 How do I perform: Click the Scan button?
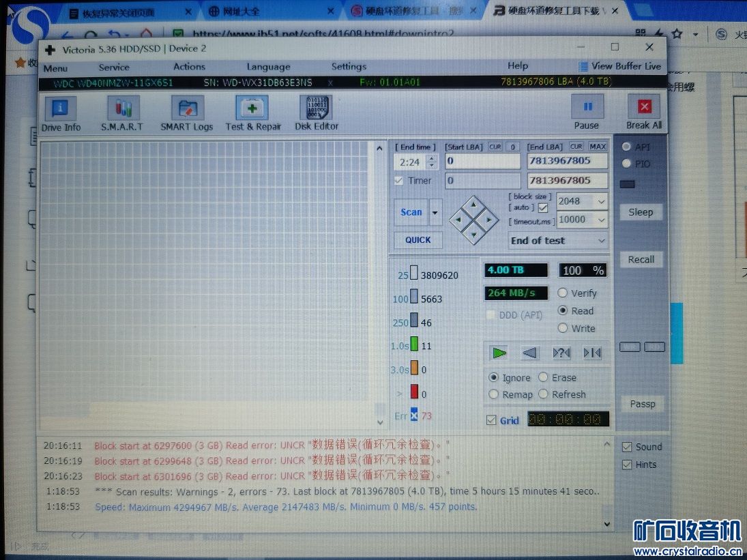(x=411, y=212)
